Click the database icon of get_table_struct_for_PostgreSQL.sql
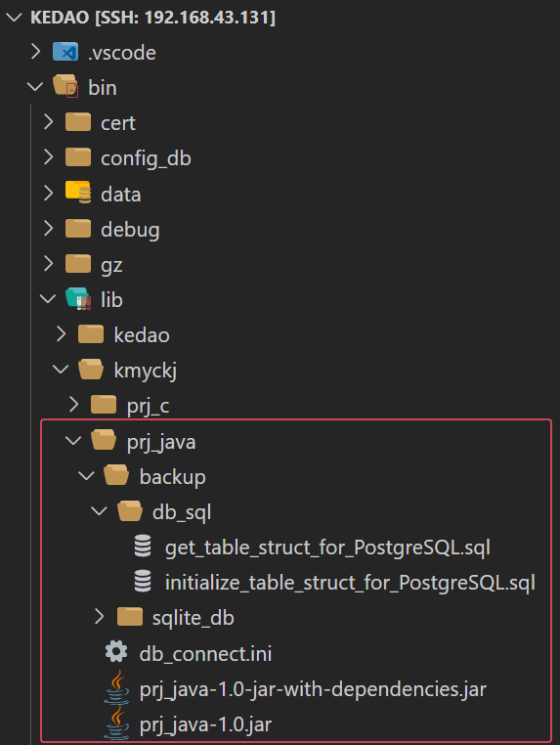This screenshot has height=745, width=560. 143,546
